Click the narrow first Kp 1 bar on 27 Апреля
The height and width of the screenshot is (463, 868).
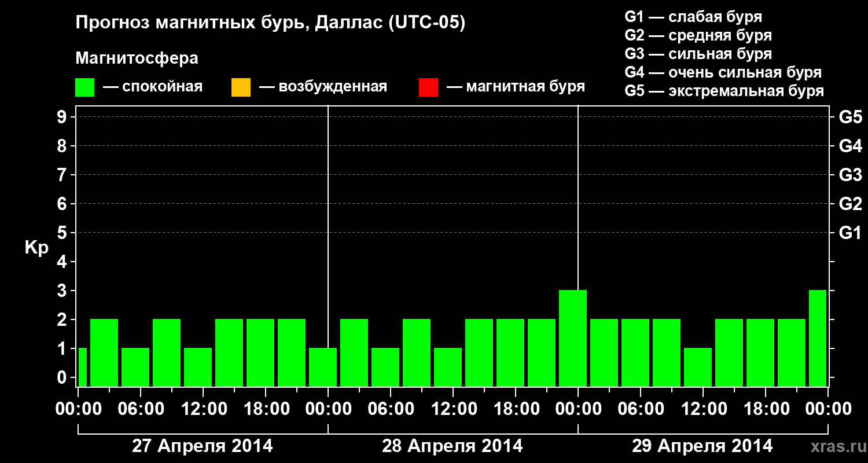pos(82,367)
